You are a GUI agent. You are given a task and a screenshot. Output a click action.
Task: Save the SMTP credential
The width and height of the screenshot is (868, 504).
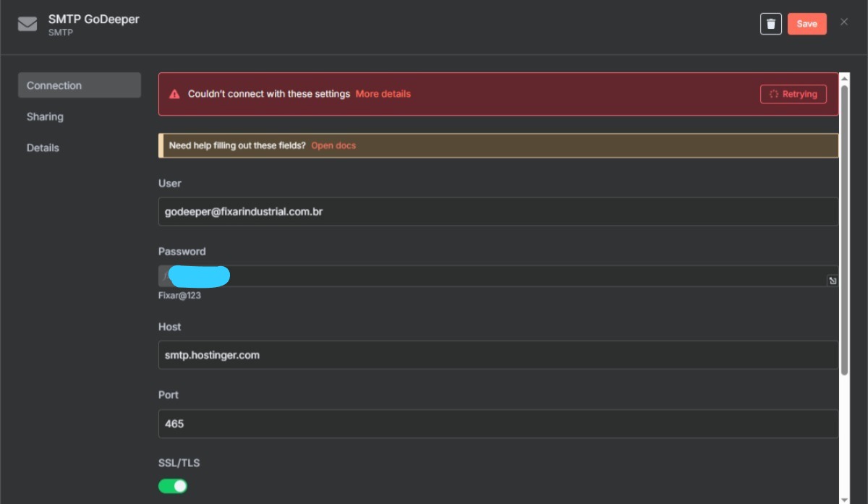[807, 24]
